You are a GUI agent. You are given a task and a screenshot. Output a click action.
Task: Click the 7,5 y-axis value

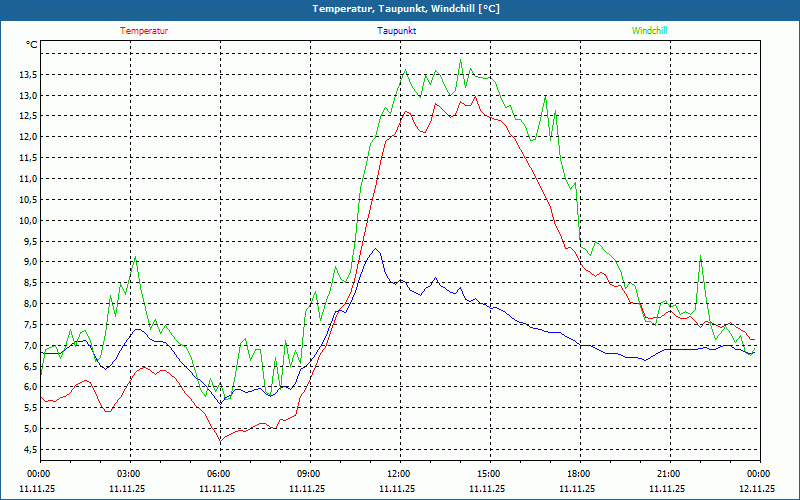click(x=30, y=325)
